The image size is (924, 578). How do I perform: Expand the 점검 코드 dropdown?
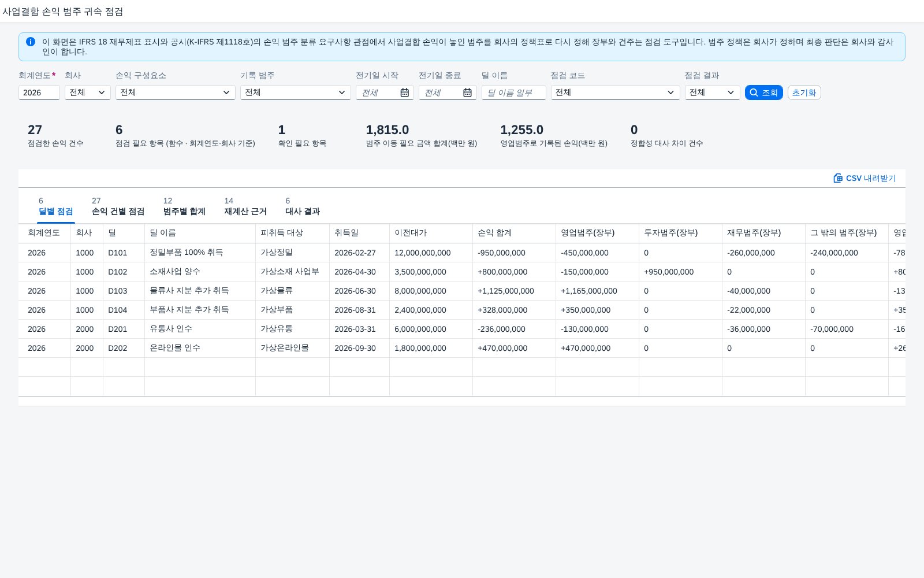pyautogui.click(x=615, y=92)
